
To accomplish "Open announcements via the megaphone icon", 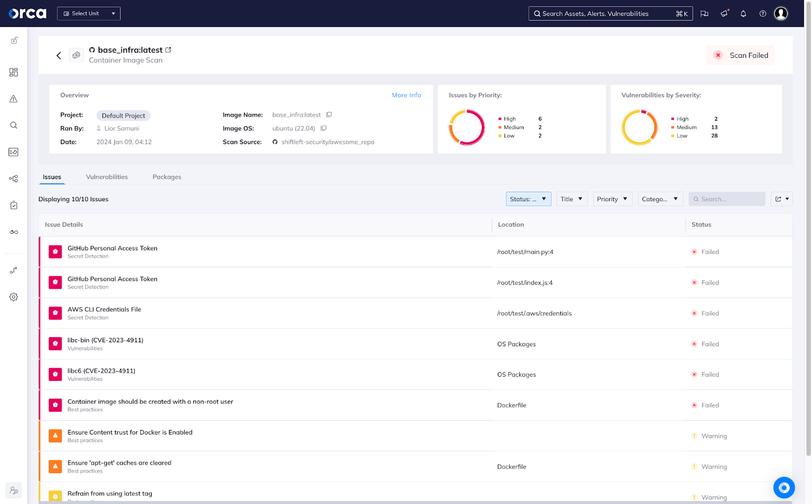I will tap(724, 14).
